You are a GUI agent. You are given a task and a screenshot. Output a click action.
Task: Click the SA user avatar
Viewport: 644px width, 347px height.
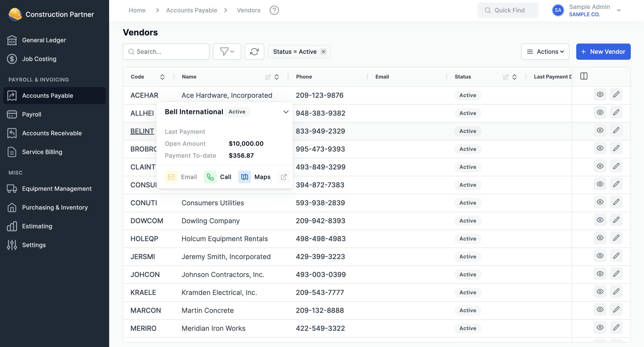point(558,10)
